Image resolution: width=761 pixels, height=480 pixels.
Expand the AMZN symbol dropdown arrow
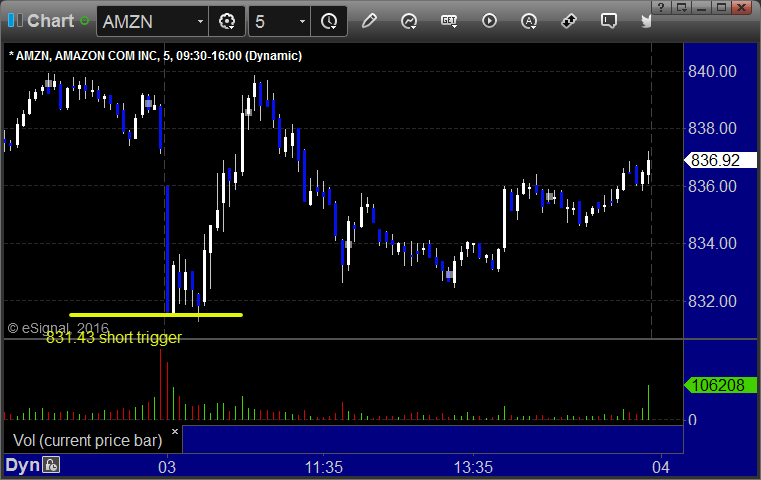point(200,22)
